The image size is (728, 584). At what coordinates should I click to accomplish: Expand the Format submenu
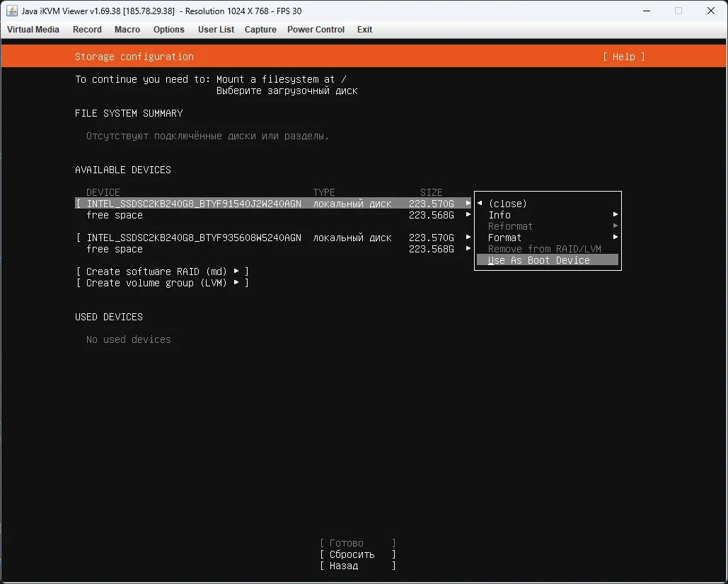point(505,238)
